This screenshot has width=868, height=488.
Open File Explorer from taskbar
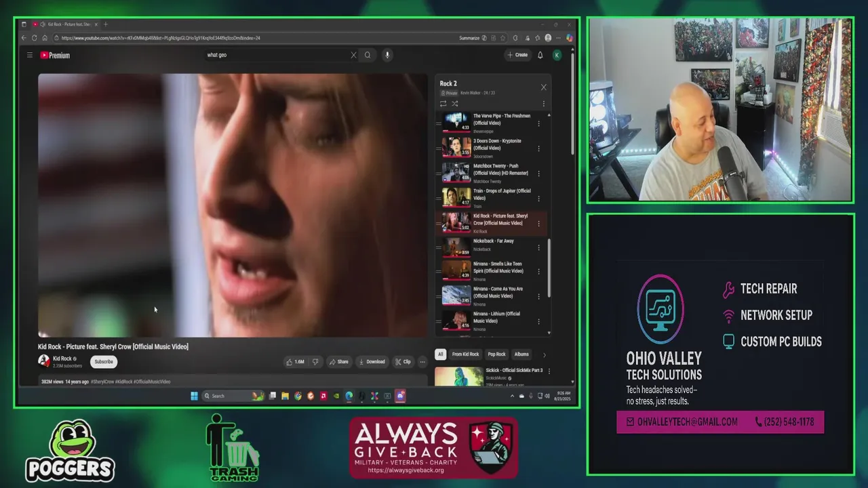pyautogui.click(x=285, y=396)
